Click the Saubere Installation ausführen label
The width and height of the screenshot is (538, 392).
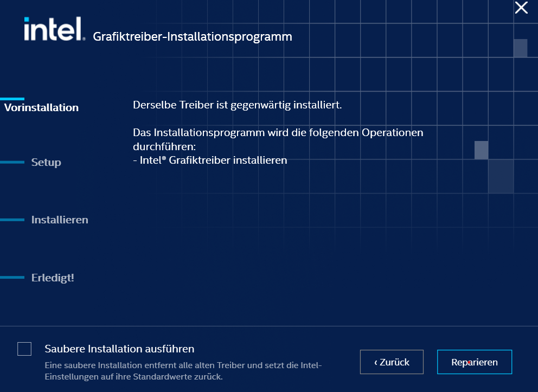119,349
